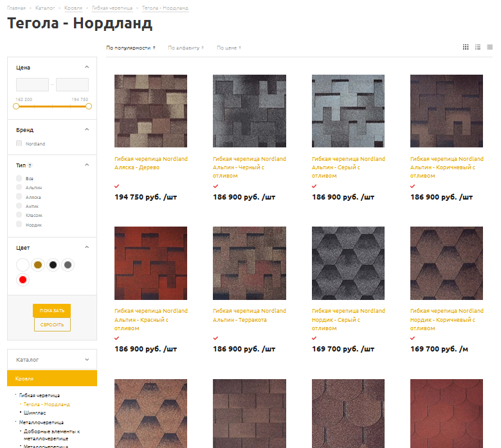The height and width of the screenshot is (448, 501).
Task: Open Альпин - Черный shingle thumbnail
Action: point(250,111)
